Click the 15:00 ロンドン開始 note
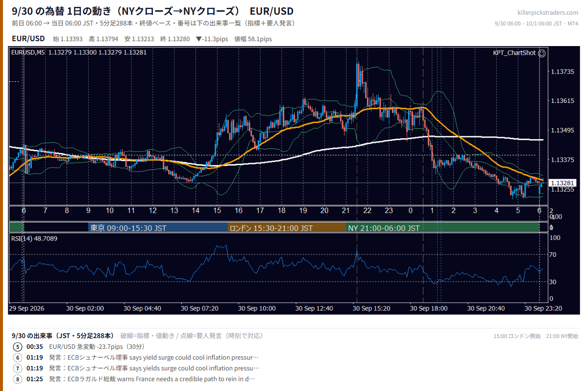Image resolution: width=588 pixels, height=391 pixels. pyautogui.click(x=517, y=336)
